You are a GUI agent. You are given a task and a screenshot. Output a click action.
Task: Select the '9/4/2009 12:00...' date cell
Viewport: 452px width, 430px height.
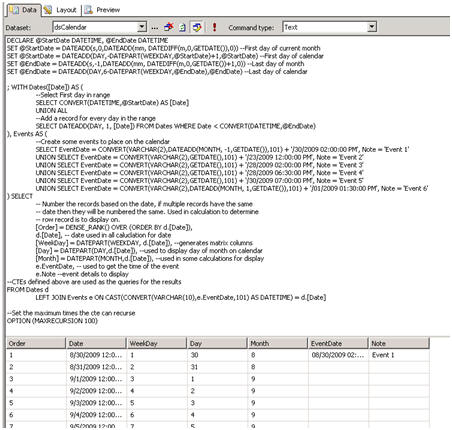pyautogui.click(x=96, y=415)
